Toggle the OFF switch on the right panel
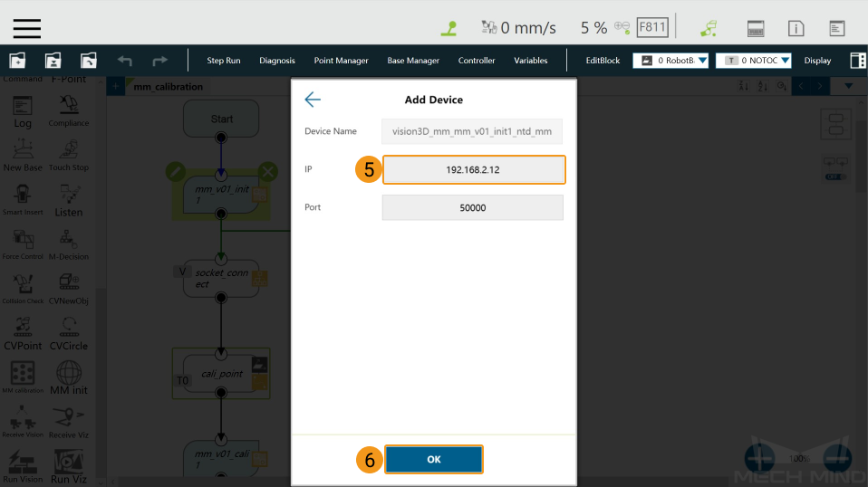868x487 pixels. pyautogui.click(x=835, y=177)
